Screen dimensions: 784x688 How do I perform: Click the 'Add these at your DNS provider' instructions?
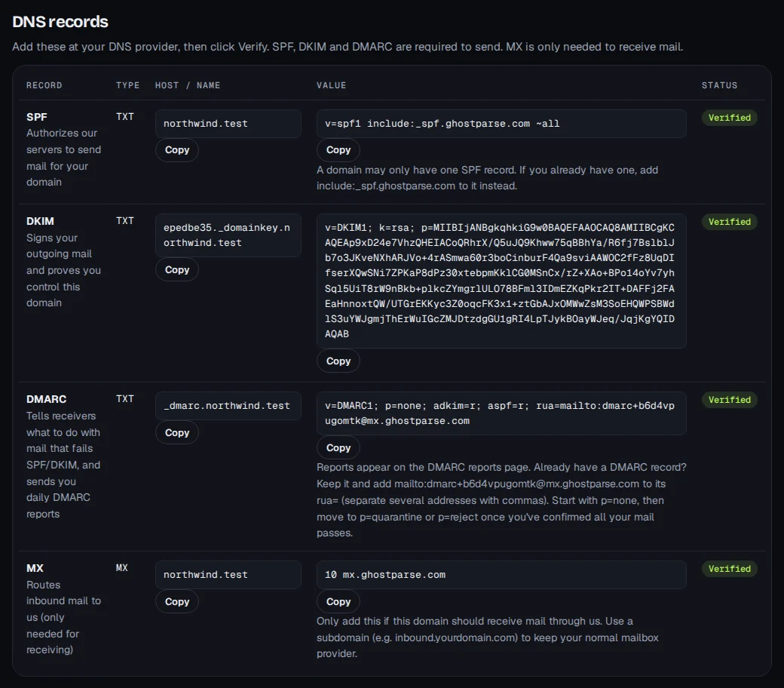348,47
